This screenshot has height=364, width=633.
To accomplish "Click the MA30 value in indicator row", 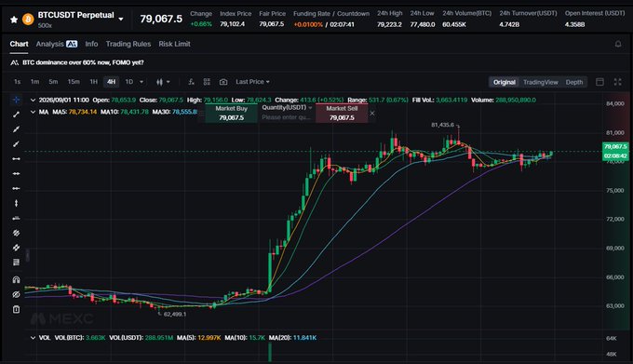I will 185,112.
